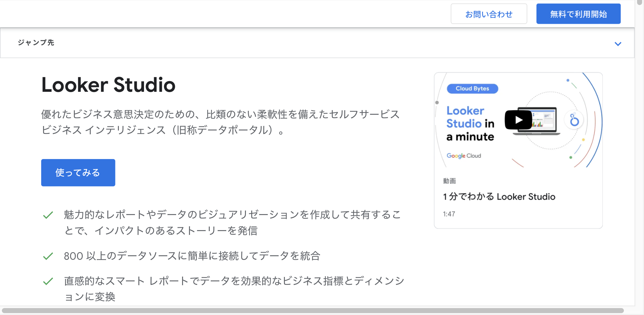Click the horizontal scrollbar at page bottom
The width and height of the screenshot is (644, 315).
(313, 311)
